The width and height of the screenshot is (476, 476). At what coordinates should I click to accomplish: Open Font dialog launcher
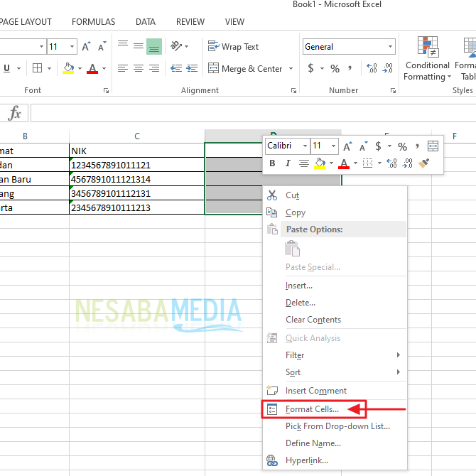click(x=106, y=90)
